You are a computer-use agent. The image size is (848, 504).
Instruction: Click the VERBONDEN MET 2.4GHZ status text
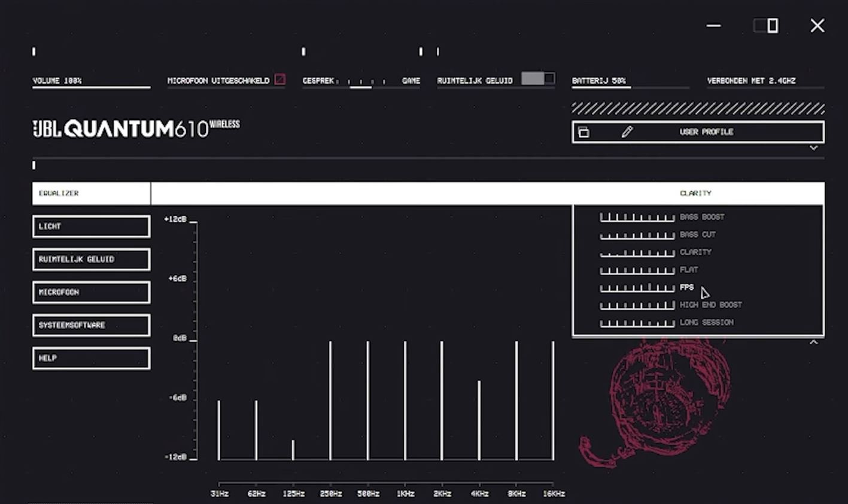pyautogui.click(x=751, y=81)
